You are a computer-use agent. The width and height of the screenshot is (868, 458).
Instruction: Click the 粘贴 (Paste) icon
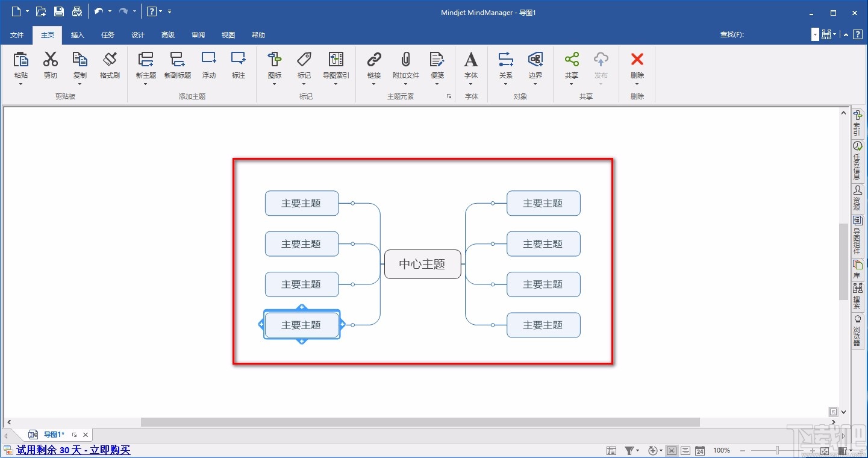click(21, 59)
